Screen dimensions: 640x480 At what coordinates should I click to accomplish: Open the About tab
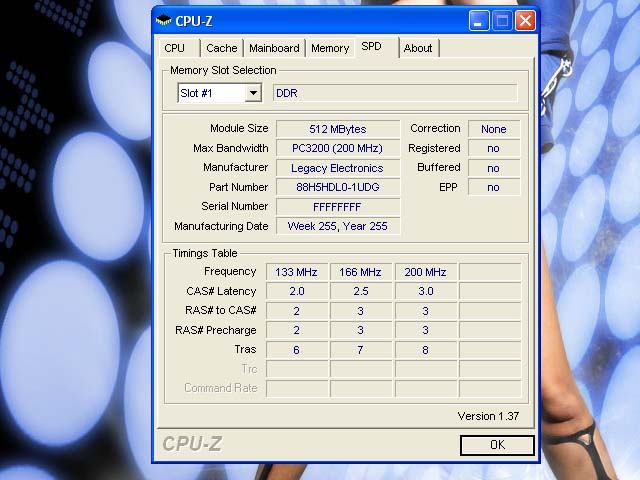[418, 48]
